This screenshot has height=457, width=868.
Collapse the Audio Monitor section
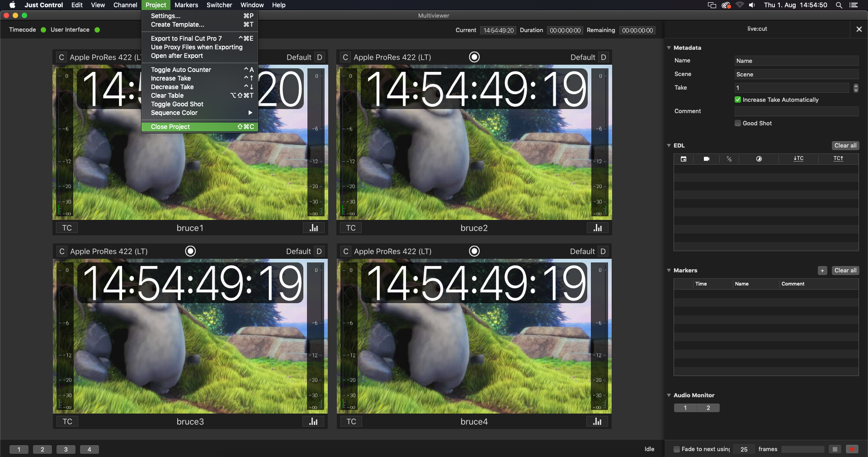click(x=669, y=395)
